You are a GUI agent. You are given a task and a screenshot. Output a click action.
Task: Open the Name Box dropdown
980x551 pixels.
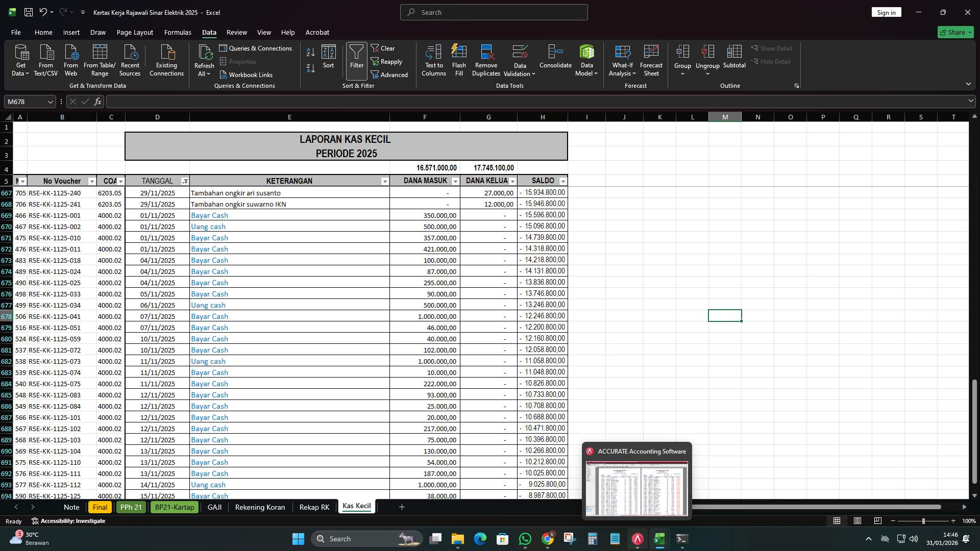click(50, 102)
